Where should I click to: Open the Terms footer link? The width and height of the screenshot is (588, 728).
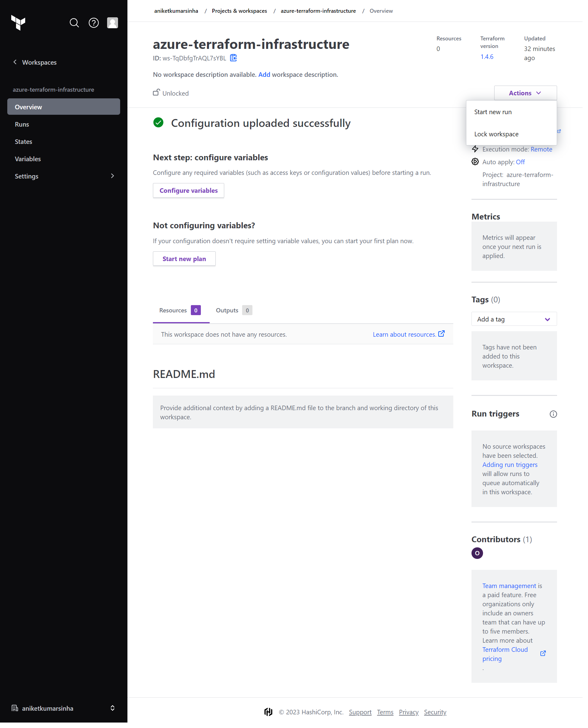tap(388, 719)
